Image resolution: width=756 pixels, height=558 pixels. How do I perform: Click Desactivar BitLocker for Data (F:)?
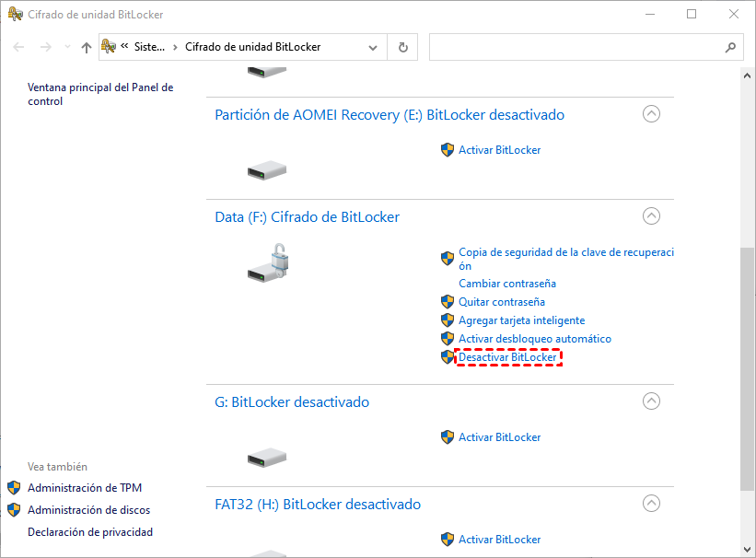(507, 357)
